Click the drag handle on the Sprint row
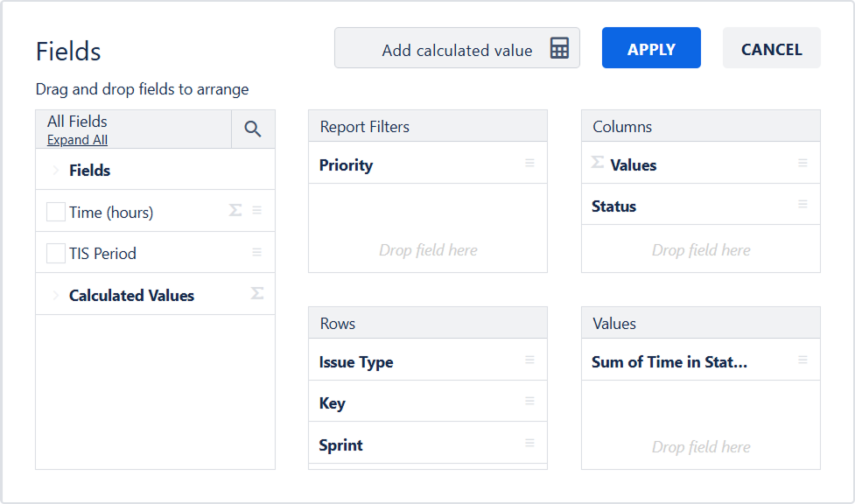The width and height of the screenshot is (855, 504). [529, 444]
